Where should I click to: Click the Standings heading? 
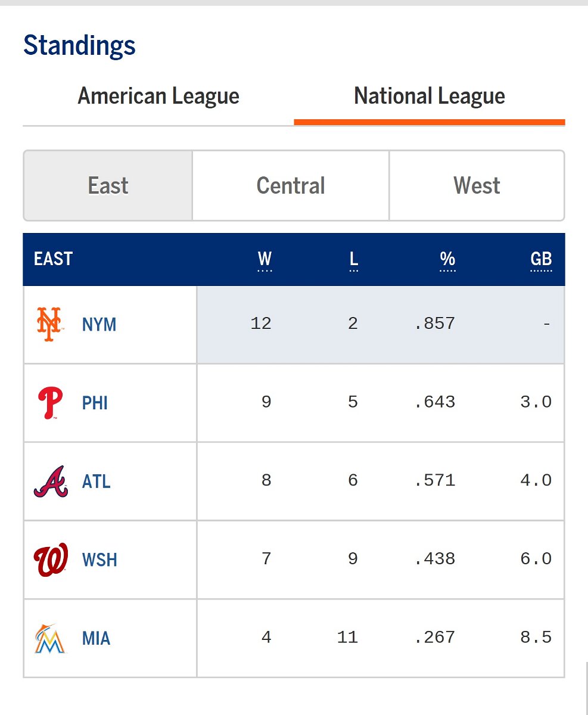pos(79,45)
